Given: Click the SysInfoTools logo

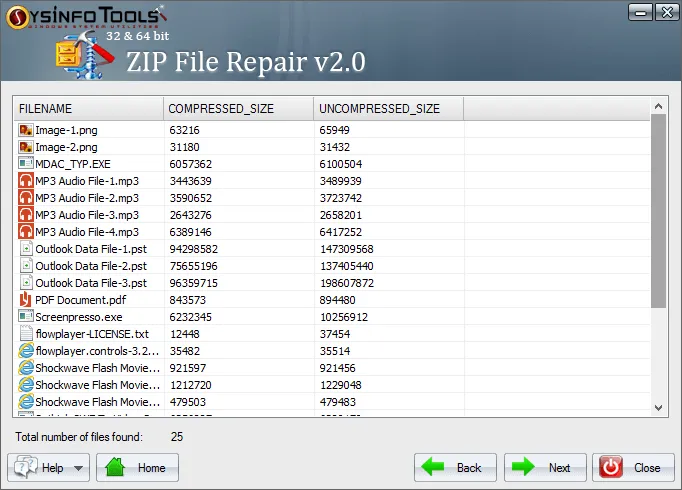Looking at the screenshot, I should pyautogui.click(x=86, y=17).
